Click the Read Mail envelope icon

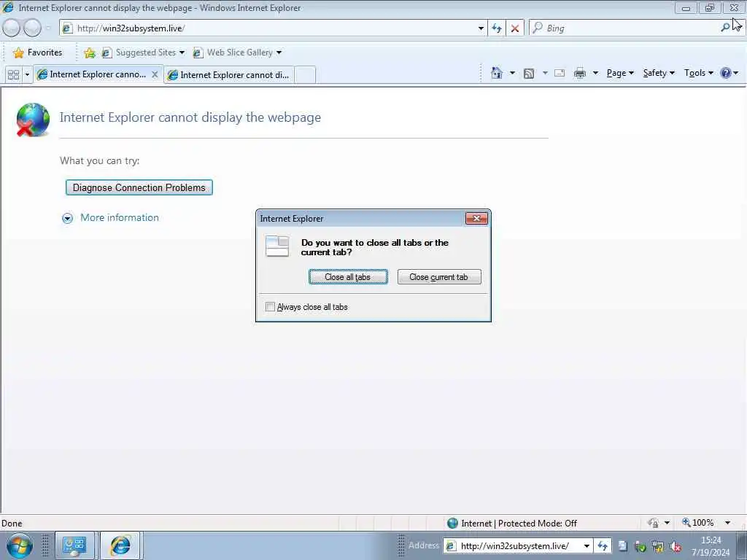click(x=560, y=74)
